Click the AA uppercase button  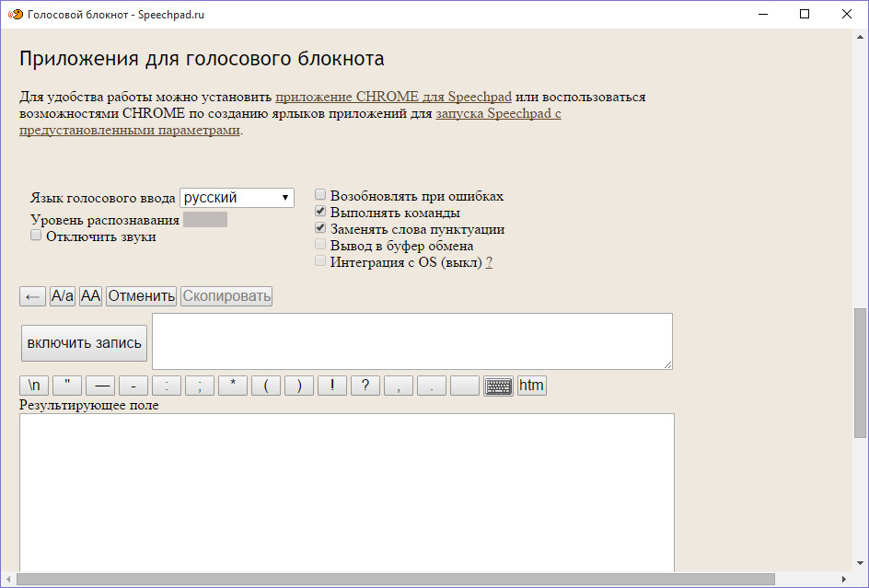coord(90,296)
